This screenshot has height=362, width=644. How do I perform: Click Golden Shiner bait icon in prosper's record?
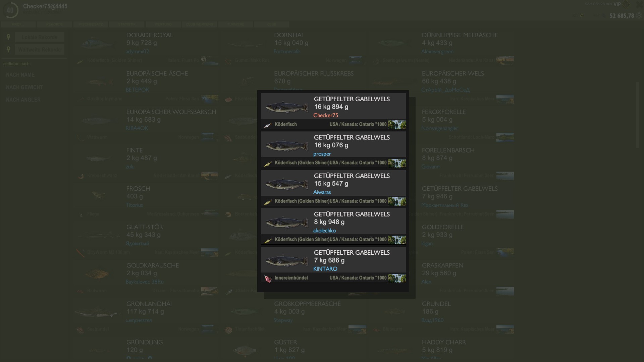[268, 164]
